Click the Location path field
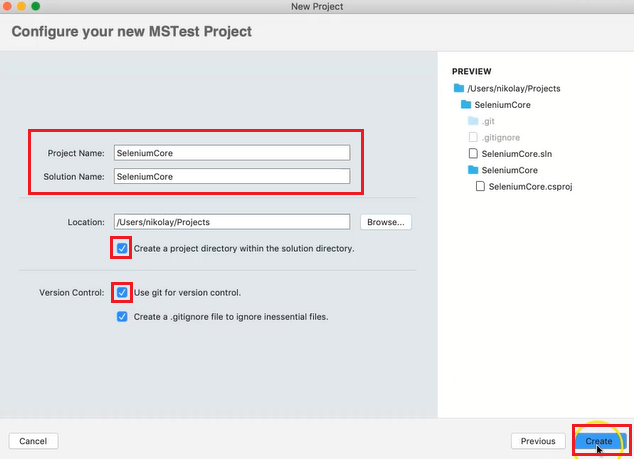 (x=232, y=222)
